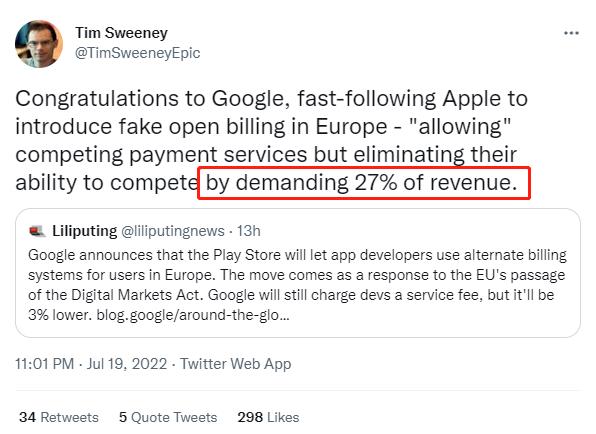View the 34 Retweets list
This screenshot has height=434, width=596.
coord(59,417)
